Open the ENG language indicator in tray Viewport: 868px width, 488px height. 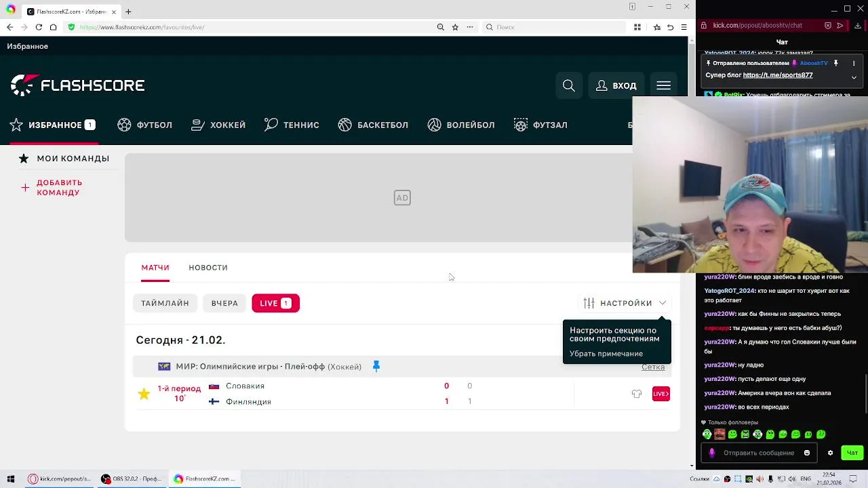click(x=806, y=479)
